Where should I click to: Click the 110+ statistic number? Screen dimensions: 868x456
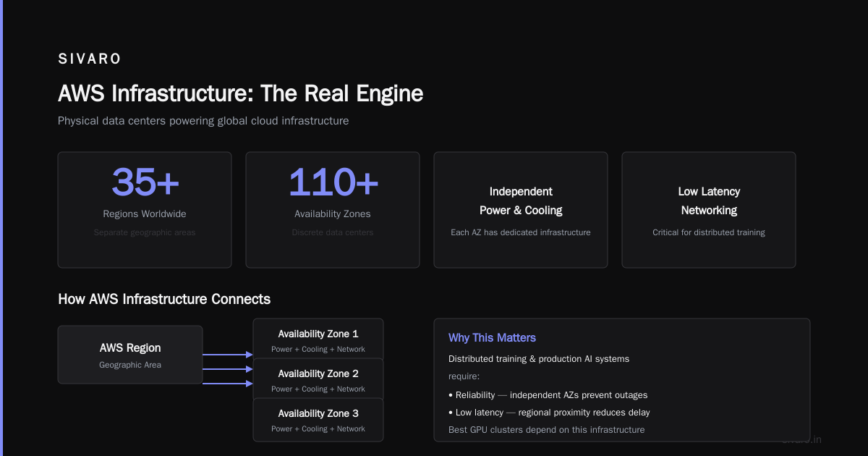click(x=333, y=182)
